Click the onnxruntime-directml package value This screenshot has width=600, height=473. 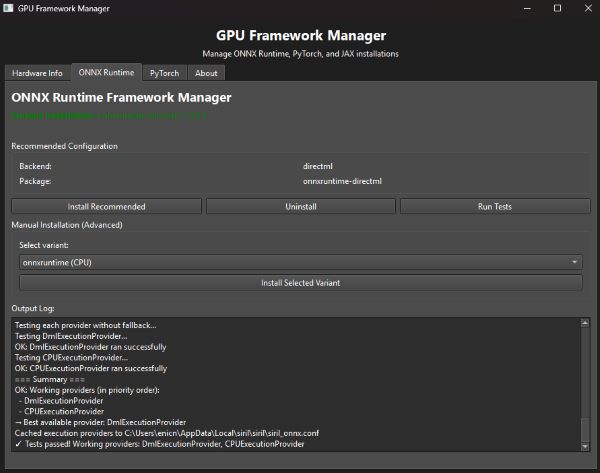click(x=342, y=181)
